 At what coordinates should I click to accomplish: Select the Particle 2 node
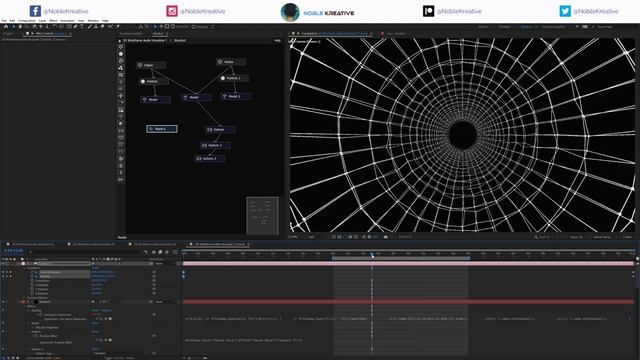click(234, 78)
